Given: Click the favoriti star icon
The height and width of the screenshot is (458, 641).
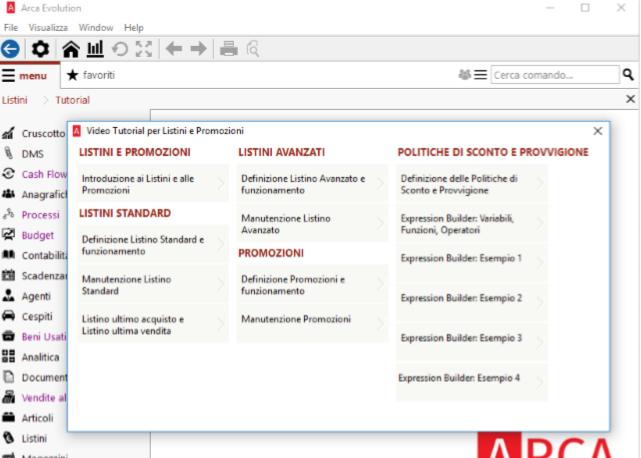Looking at the screenshot, I should 72,75.
